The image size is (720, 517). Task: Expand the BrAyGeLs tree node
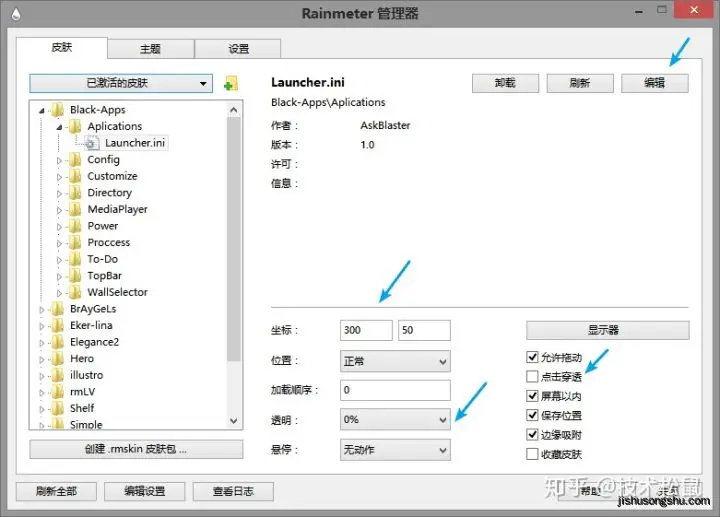click(42, 310)
